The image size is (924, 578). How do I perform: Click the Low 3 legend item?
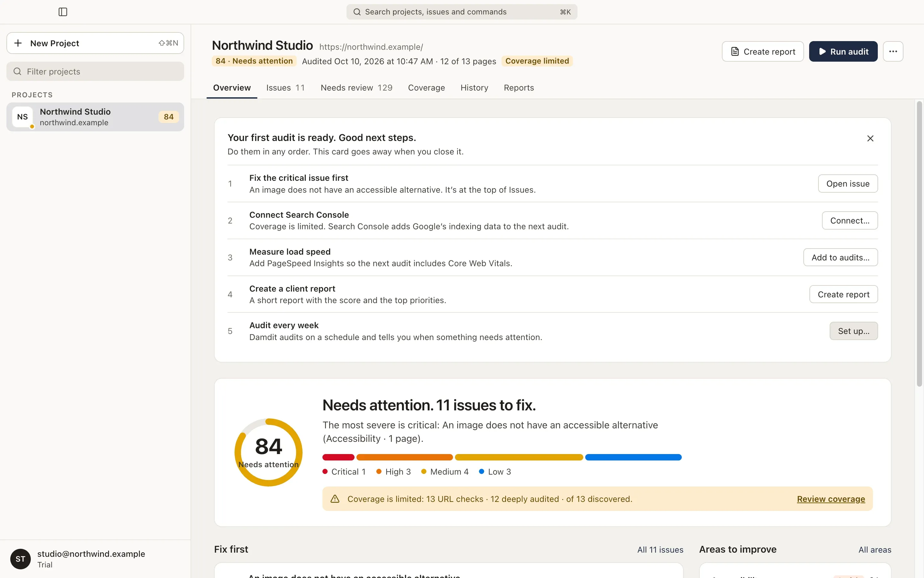point(495,472)
